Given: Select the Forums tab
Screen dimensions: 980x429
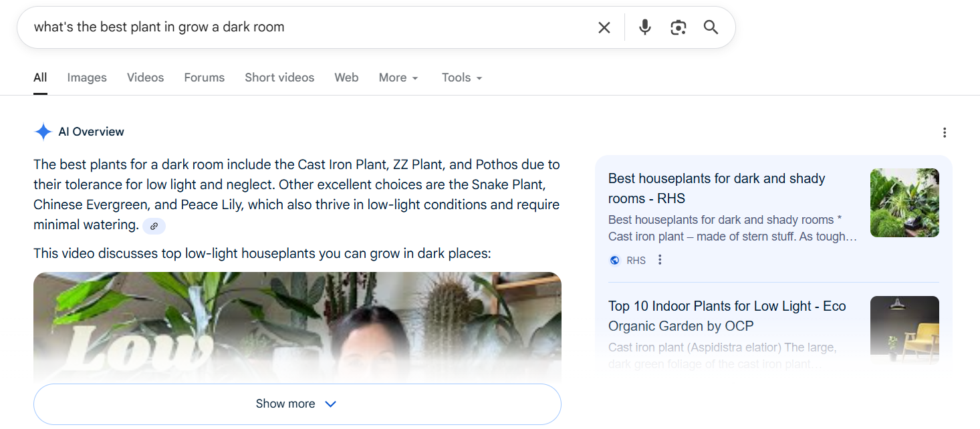Looking at the screenshot, I should [204, 78].
